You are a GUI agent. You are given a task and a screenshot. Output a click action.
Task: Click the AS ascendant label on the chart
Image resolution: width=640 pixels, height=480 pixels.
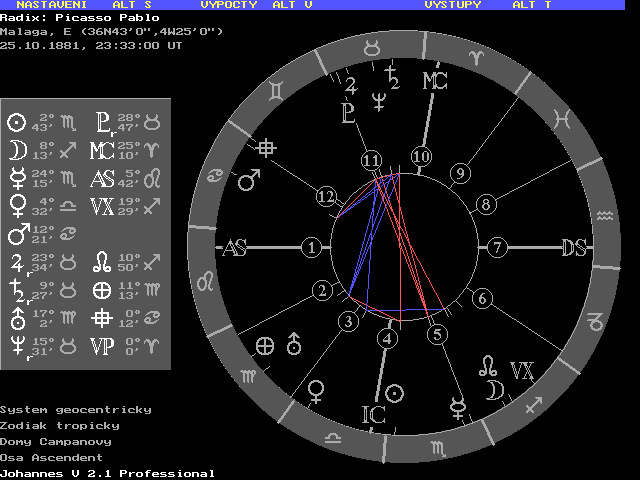(234, 248)
